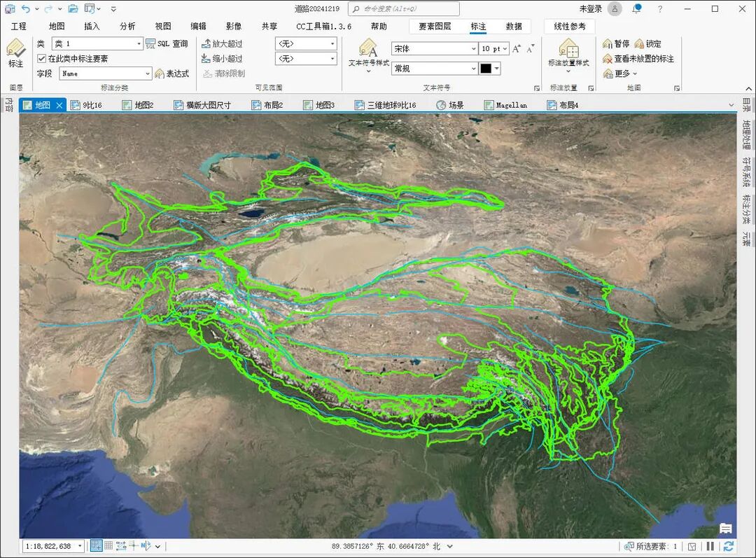
Task: Click the 缩小超过 zoom-out limit icon
Action: 206,58
